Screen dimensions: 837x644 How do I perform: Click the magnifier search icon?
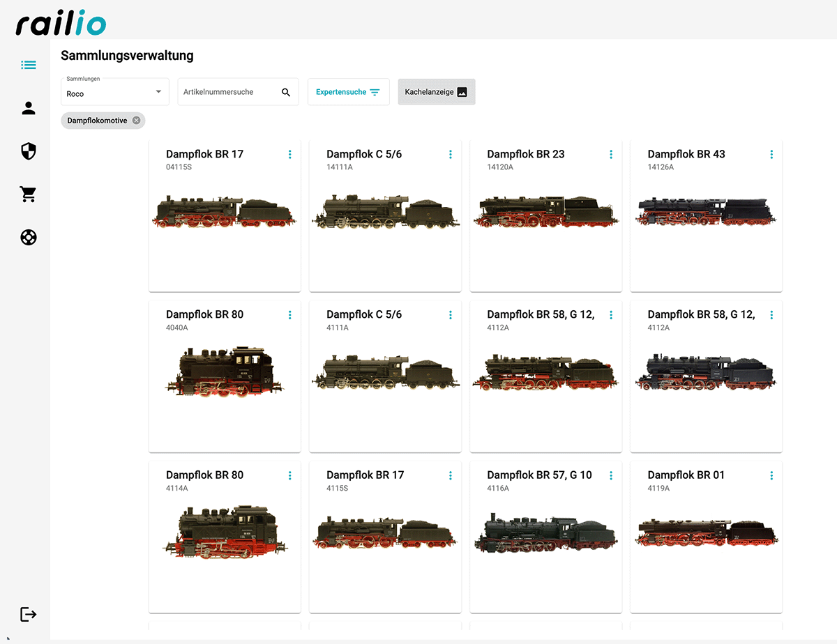286,92
